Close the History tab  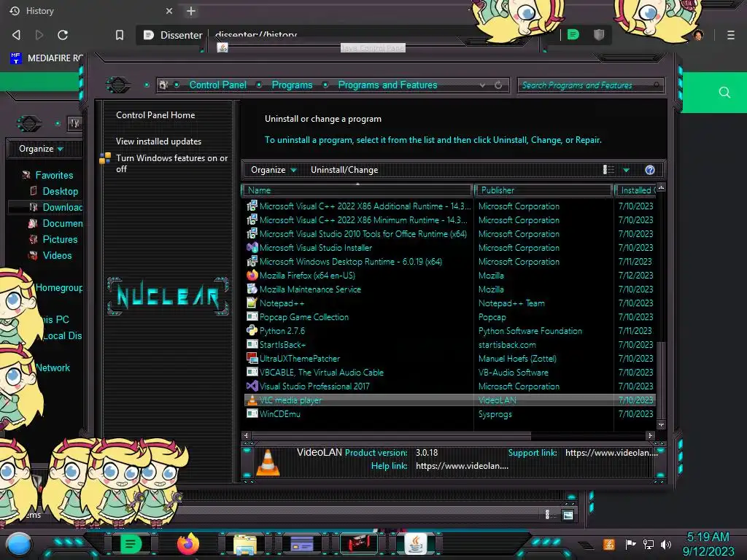pyautogui.click(x=169, y=11)
